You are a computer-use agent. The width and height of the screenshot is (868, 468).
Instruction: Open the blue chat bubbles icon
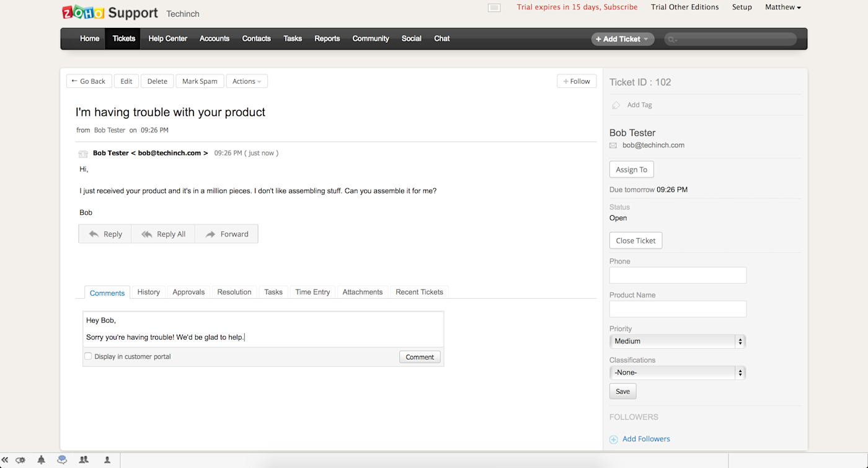tap(62, 460)
